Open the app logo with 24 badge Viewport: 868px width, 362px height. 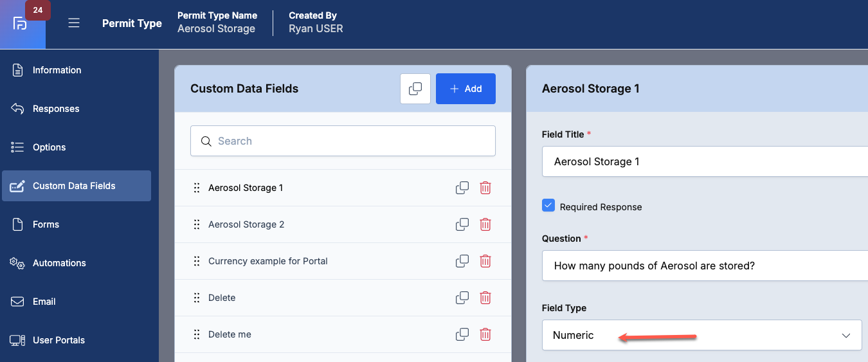tap(23, 24)
